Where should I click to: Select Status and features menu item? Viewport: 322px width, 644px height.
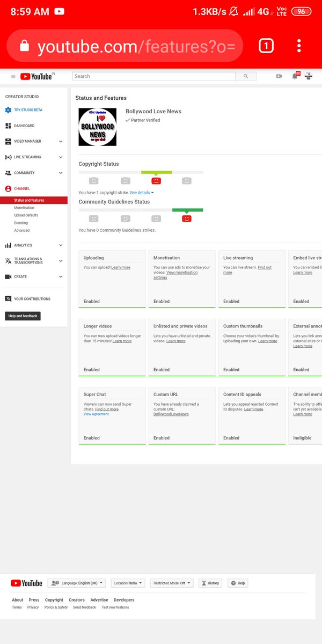pos(34,200)
